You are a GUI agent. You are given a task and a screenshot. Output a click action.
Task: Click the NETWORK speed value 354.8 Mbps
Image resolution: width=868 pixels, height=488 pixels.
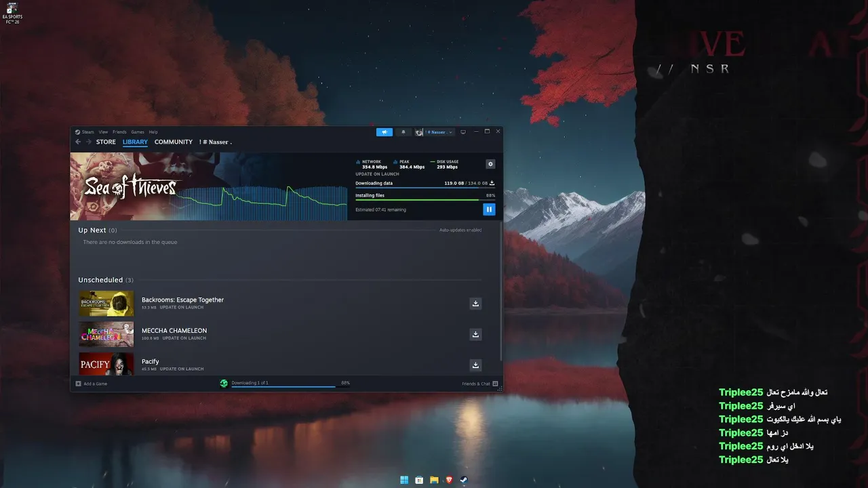(x=375, y=167)
